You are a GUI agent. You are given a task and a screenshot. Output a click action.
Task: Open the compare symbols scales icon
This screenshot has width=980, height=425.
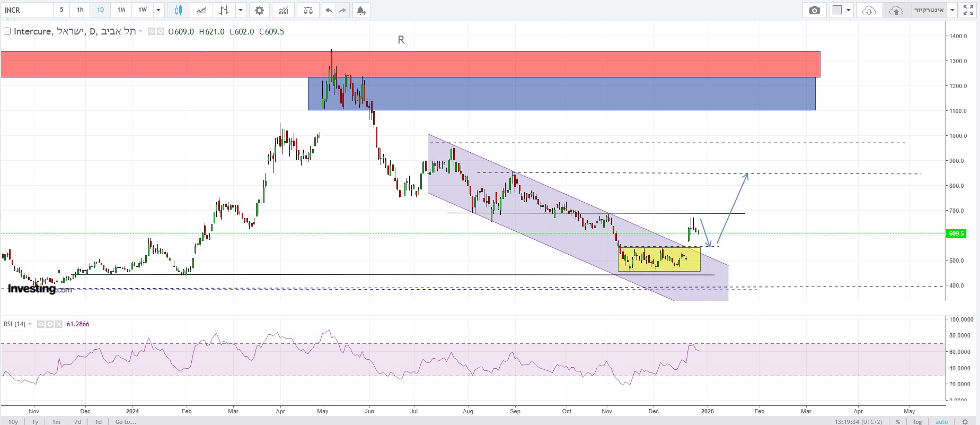pos(308,10)
